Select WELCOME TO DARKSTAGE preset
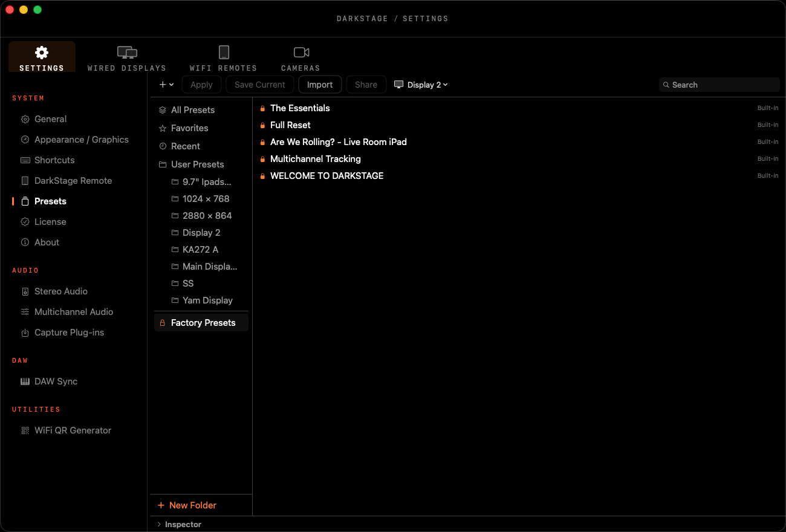Screen dimensions: 786x532 [519, 176]
